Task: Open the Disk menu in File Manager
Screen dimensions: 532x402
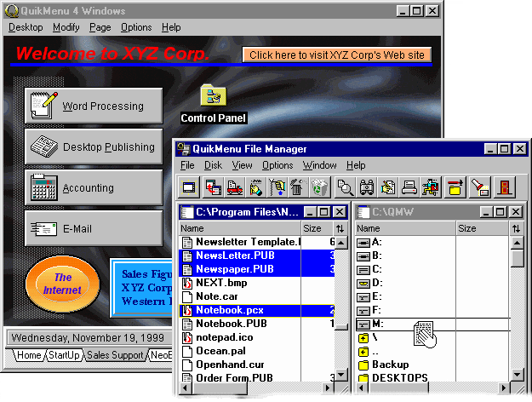Action: click(213, 165)
